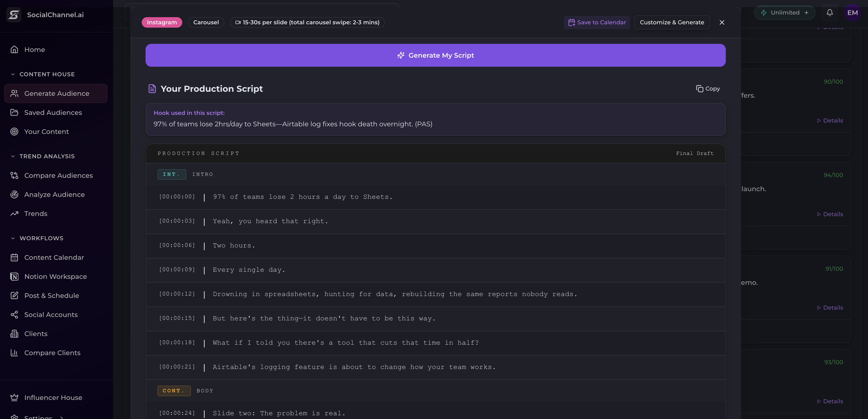Click the 15-30s per slide duration tag
The width and height of the screenshot is (868, 419).
pyautogui.click(x=307, y=22)
